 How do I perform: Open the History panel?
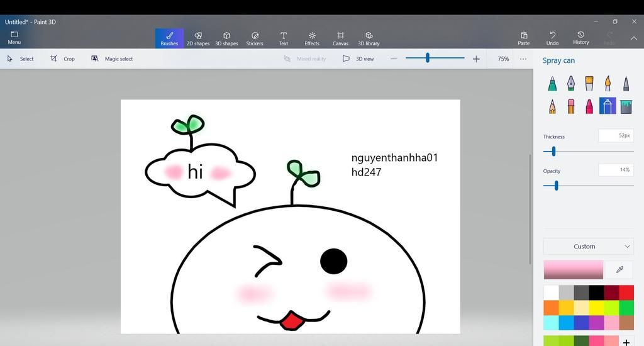580,38
